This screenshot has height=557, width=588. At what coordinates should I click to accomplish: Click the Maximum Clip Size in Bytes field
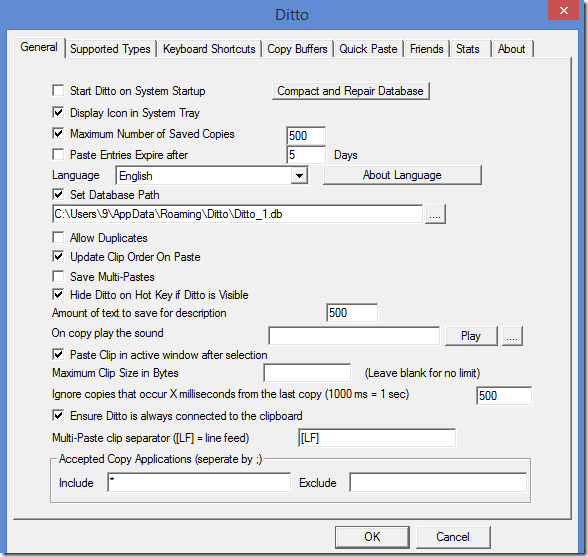(x=307, y=373)
